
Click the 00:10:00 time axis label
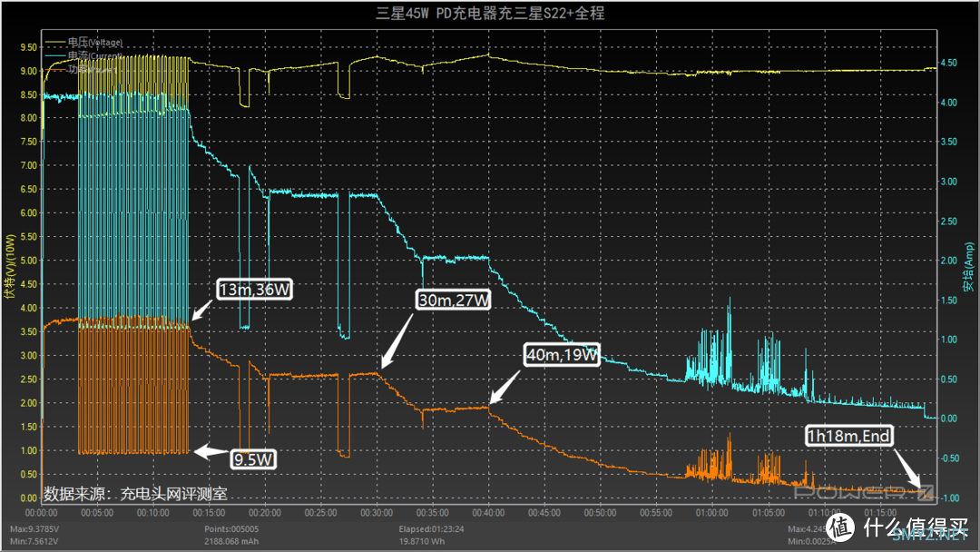tap(153, 513)
